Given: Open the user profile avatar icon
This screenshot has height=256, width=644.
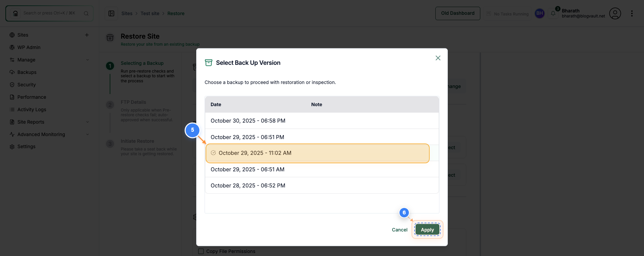Looking at the screenshot, I should (x=615, y=13).
